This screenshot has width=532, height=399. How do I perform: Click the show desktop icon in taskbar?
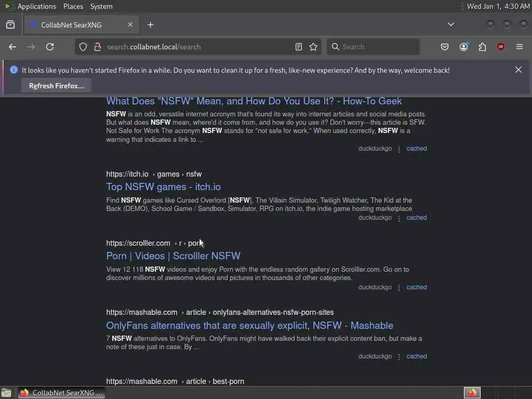pyautogui.click(x=6, y=393)
